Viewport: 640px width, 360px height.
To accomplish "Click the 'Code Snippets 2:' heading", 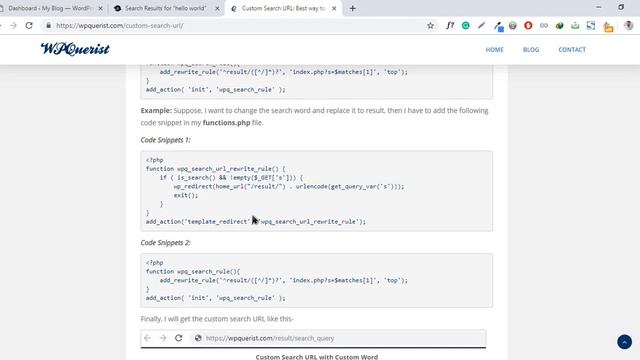I will (x=165, y=242).
